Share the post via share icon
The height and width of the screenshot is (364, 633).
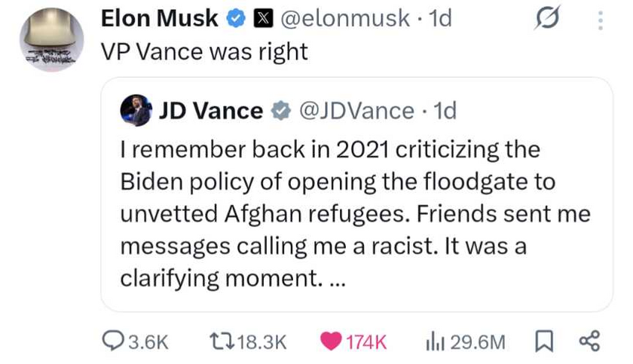click(x=588, y=342)
